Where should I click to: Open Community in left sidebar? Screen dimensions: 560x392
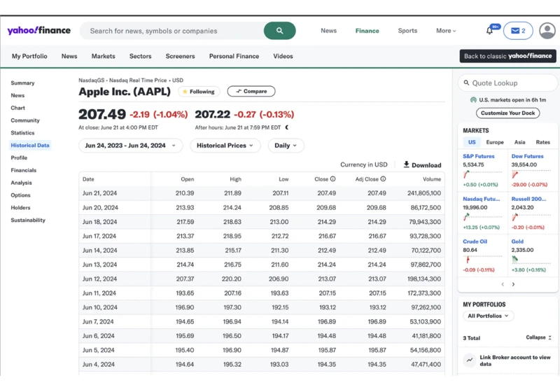click(x=25, y=120)
